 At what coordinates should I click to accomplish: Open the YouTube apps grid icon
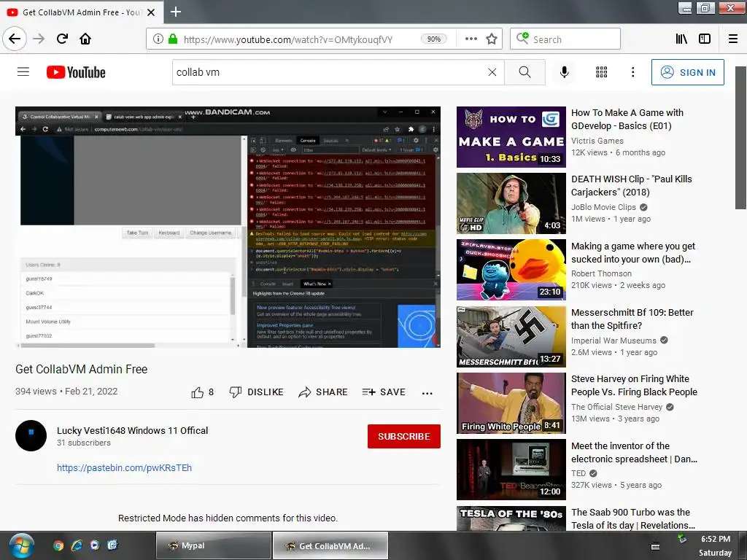601,72
